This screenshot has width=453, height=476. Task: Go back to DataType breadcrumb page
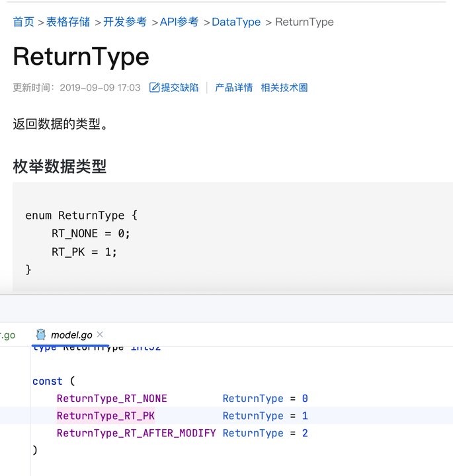pos(236,22)
